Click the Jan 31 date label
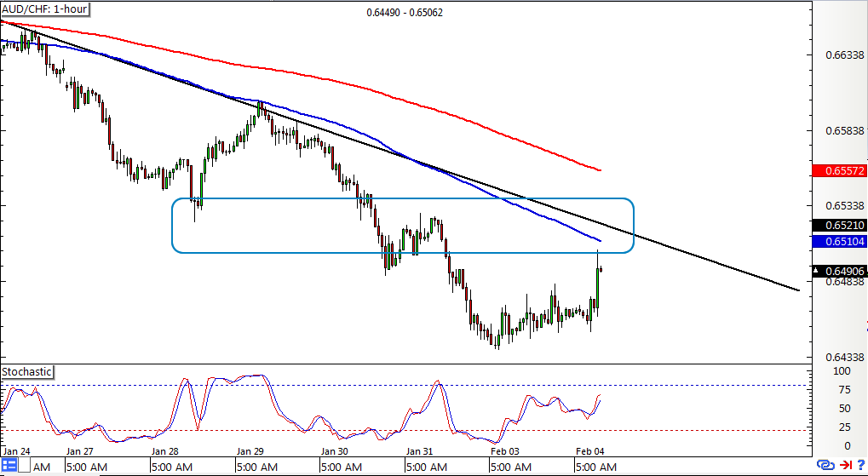The height and width of the screenshot is (476, 868). (422, 450)
